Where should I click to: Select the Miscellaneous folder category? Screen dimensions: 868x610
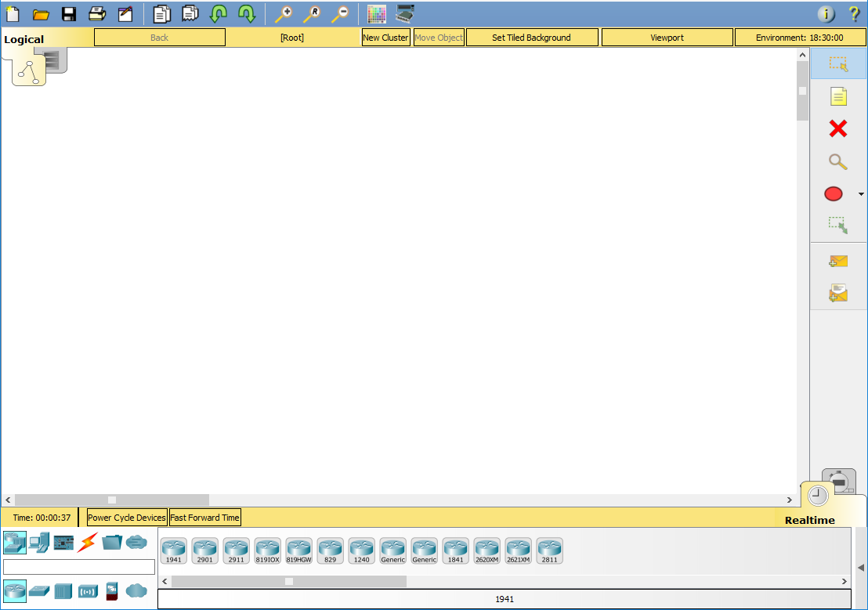point(112,543)
